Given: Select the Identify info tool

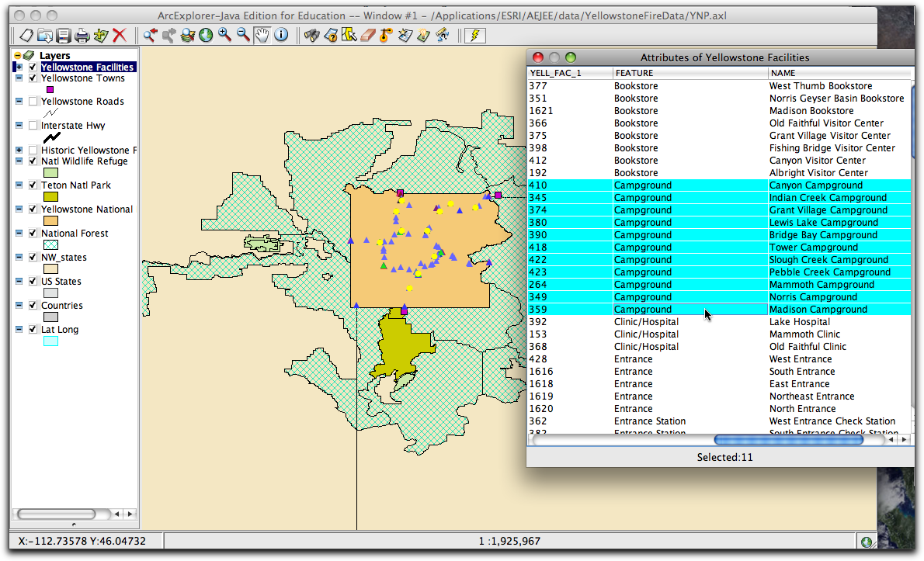Looking at the screenshot, I should (x=280, y=35).
